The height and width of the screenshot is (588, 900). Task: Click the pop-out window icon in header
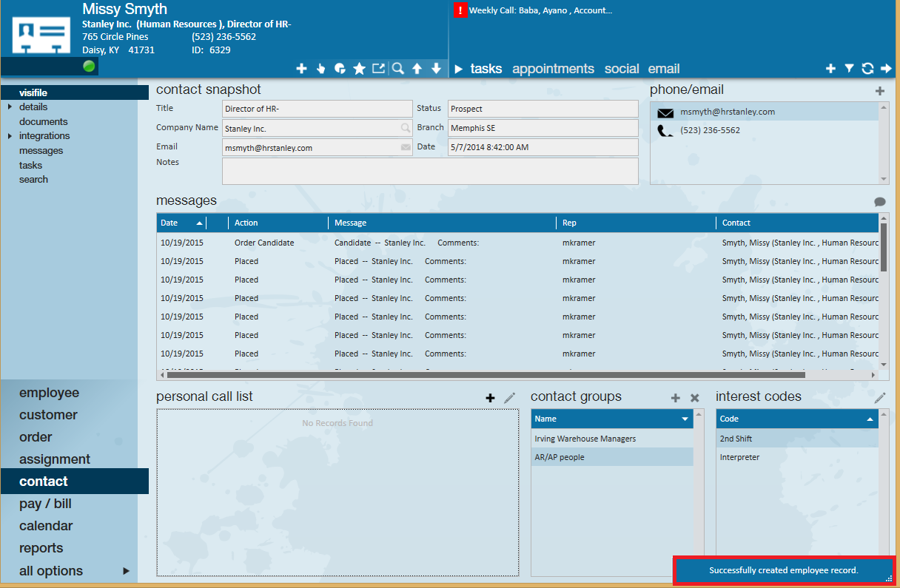tap(378, 69)
